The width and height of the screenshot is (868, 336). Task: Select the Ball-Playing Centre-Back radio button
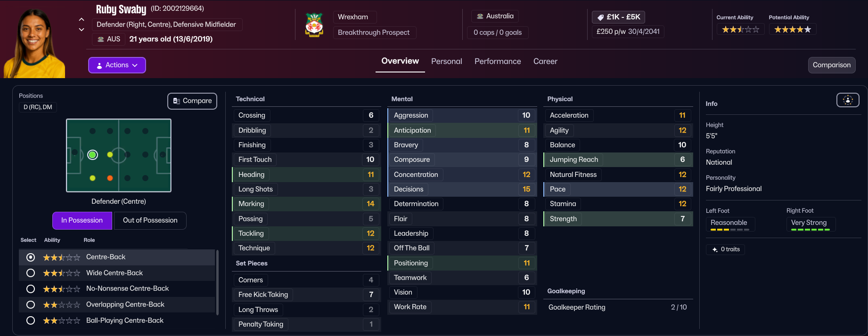click(x=31, y=320)
